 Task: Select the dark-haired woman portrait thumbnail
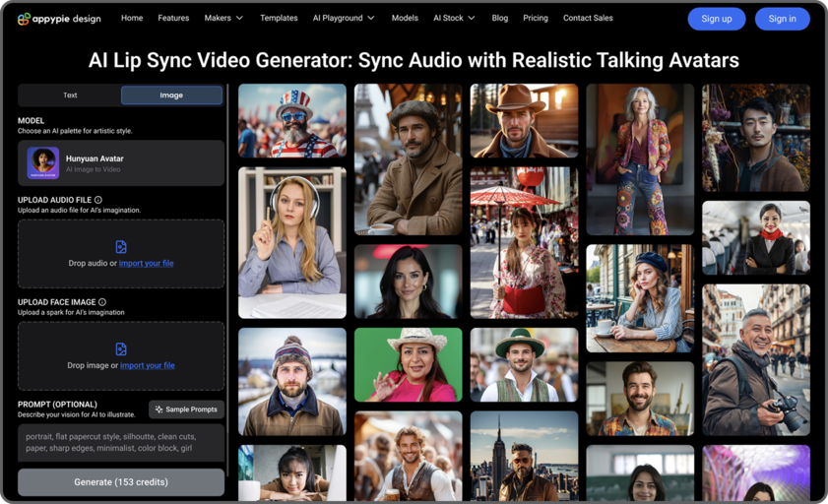click(x=409, y=282)
